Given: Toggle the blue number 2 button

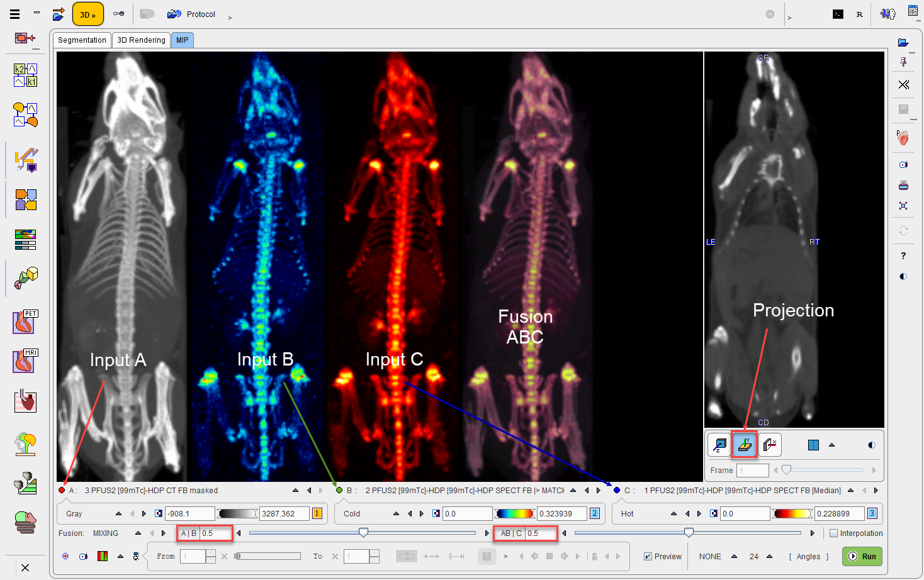Looking at the screenshot, I should (594, 513).
